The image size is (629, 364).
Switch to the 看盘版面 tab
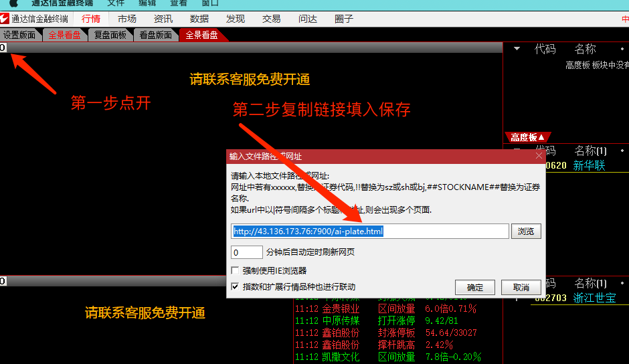156,35
